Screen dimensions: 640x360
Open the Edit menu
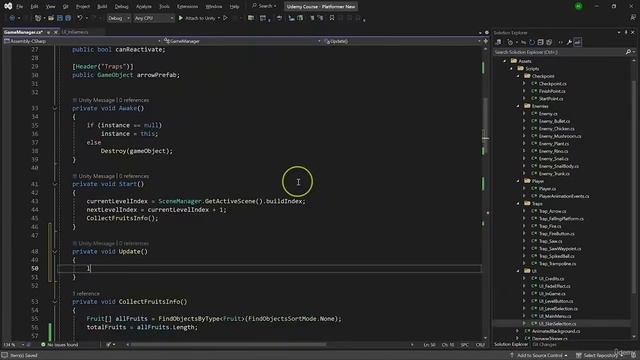point(34,7)
